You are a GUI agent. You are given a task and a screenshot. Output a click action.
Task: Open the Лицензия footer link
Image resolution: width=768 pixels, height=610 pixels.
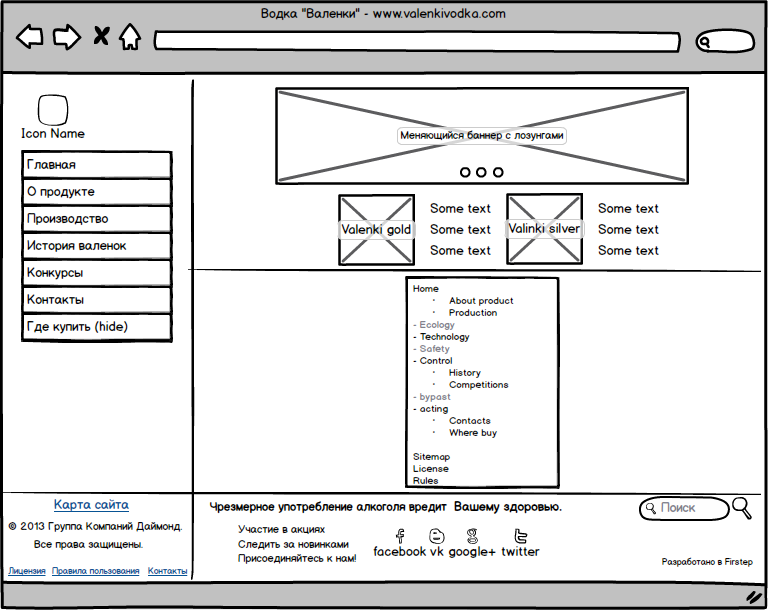tap(27, 571)
